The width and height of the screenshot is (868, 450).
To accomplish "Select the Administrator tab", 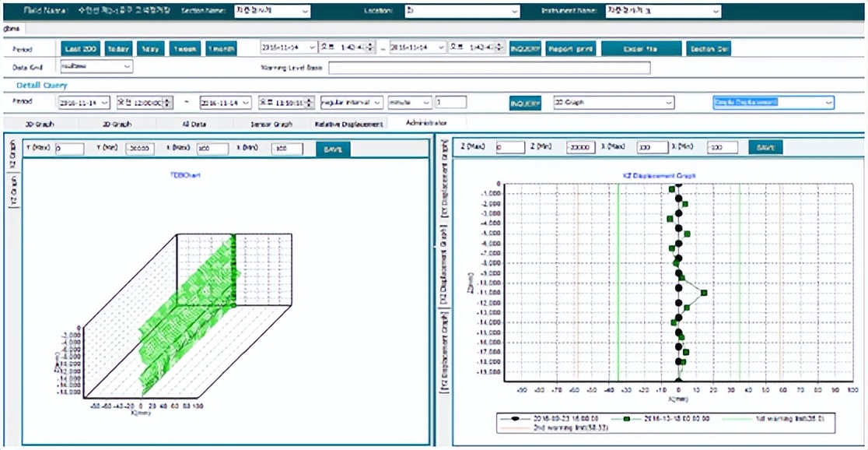I will point(425,123).
